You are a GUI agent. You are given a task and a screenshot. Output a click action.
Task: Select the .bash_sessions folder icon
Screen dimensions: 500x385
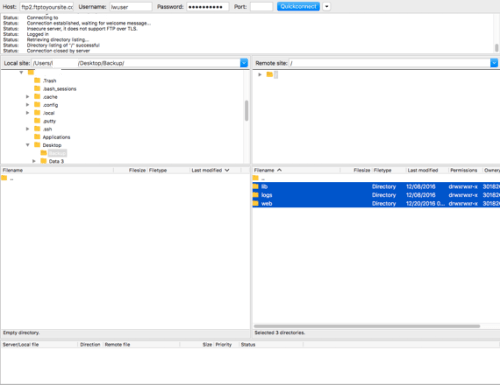(x=37, y=88)
